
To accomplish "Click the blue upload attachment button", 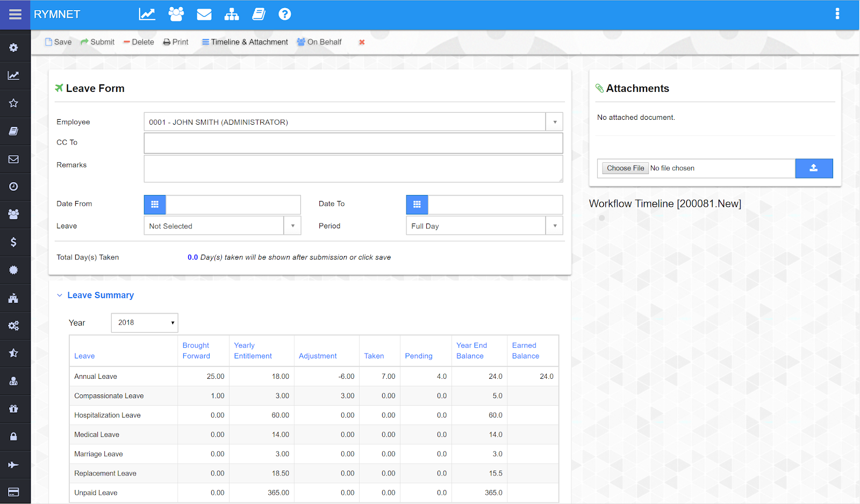I will 814,168.
